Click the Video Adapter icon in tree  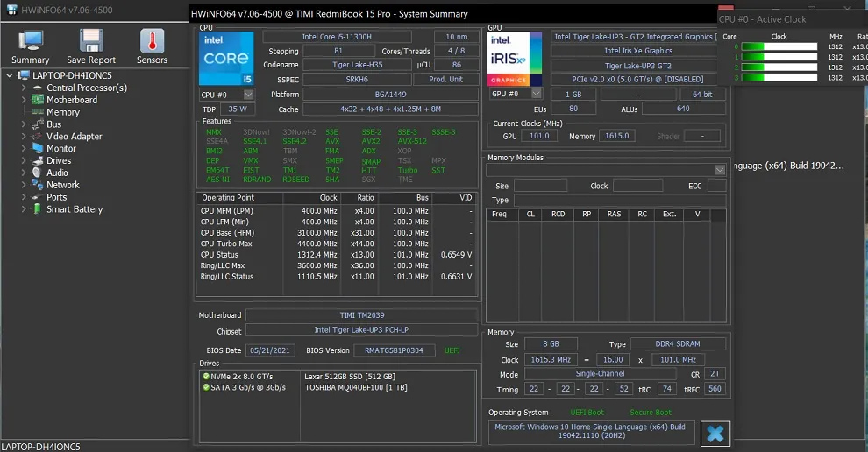click(x=37, y=136)
